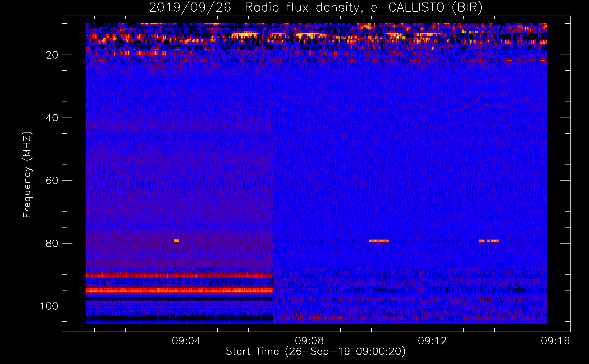Click the orange-red streak near 09:14 at 80 MHz
Viewport: 589px width, 364px height.
[489, 241]
